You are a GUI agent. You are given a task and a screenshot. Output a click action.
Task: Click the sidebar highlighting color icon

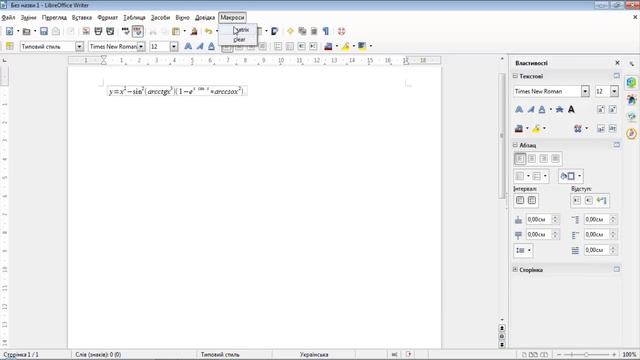click(536, 129)
